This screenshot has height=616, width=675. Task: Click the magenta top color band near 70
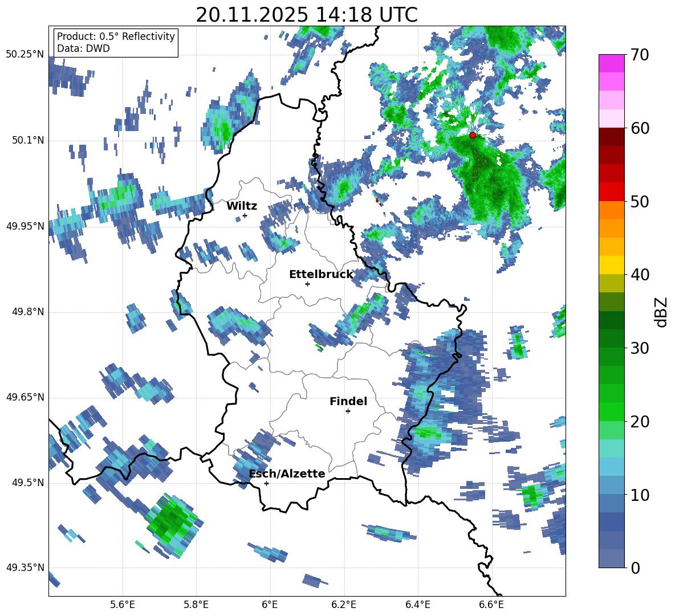point(612,64)
